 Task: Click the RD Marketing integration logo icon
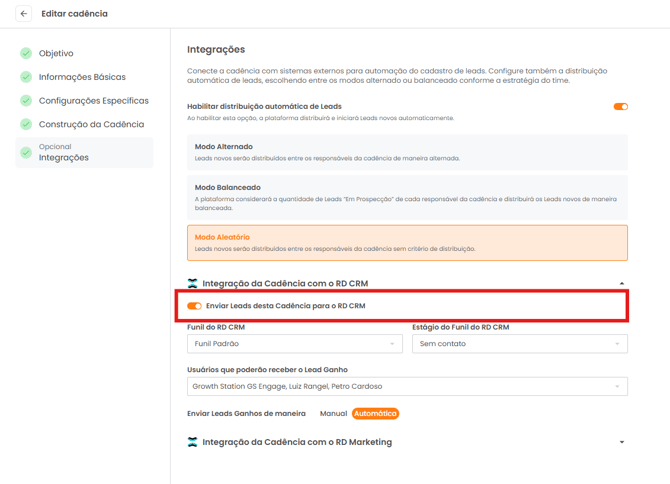(193, 442)
